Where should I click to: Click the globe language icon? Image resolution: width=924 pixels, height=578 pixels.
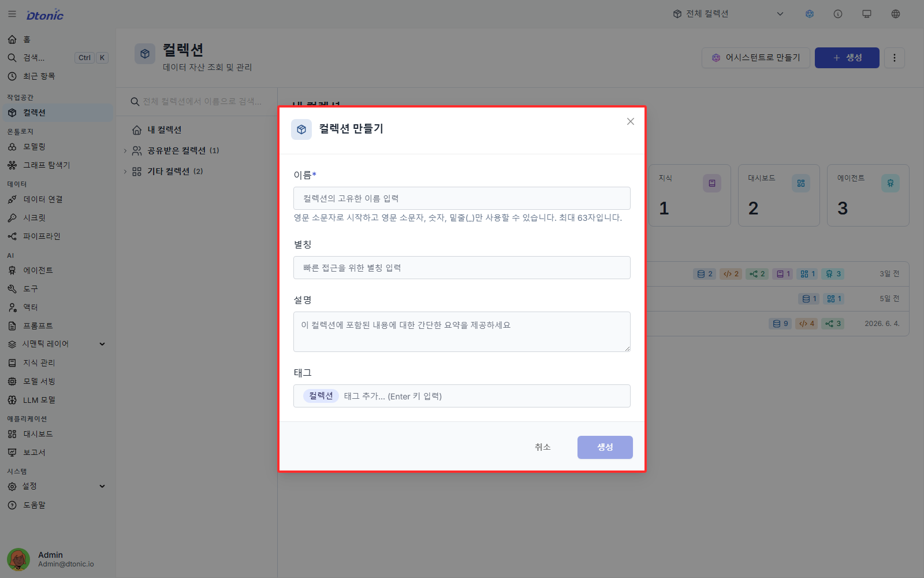click(x=896, y=14)
